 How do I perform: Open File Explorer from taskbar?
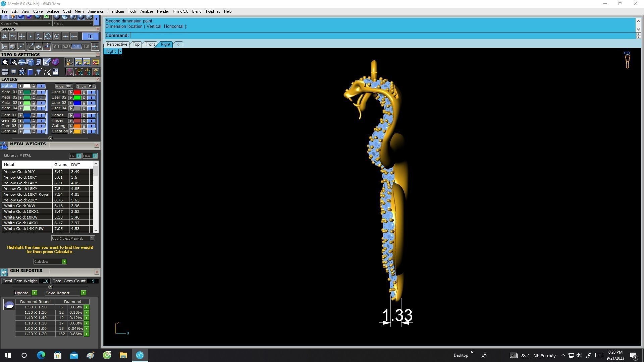tap(123, 355)
